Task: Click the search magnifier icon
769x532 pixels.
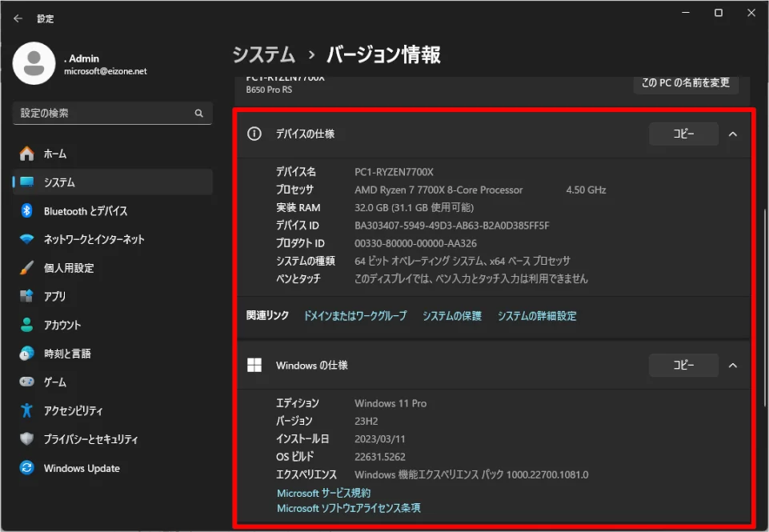Action: 198,114
